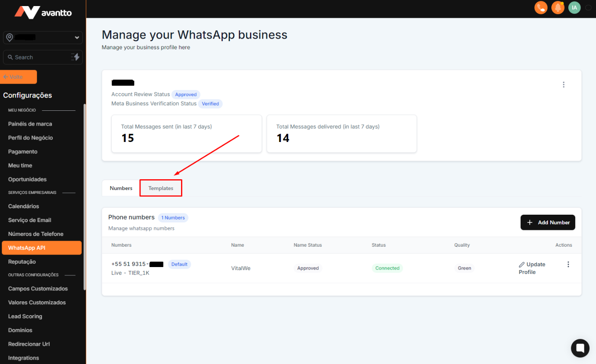The width and height of the screenshot is (596, 364).
Task: Open three-dot menu on account card
Action: [x=564, y=85]
